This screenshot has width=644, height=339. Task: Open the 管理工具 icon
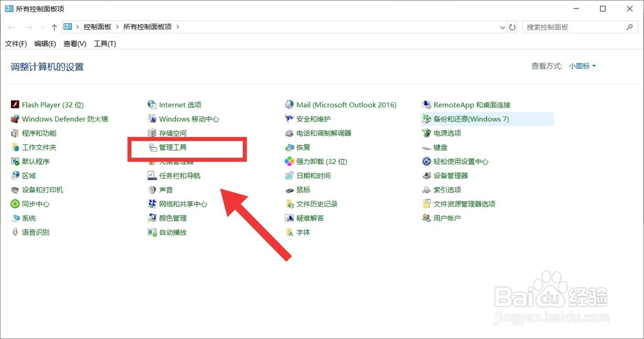click(x=153, y=147)
